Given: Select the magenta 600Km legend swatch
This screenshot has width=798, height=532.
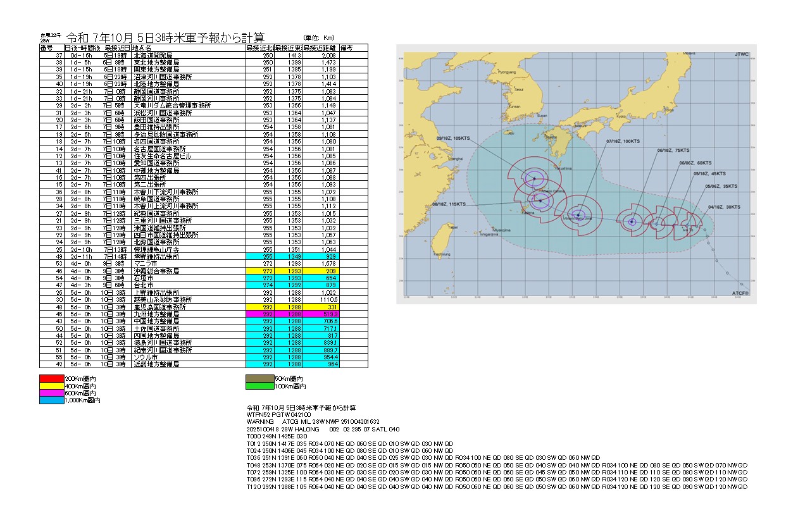Looking at the screenshot, I should point(52,393).
